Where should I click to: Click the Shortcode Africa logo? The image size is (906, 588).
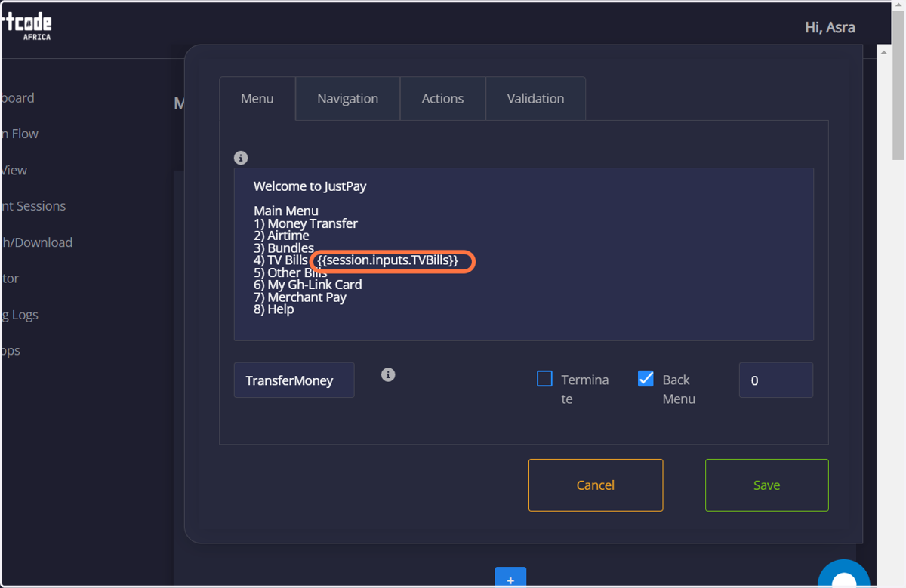pyautogui.click(x=26, y=27)
